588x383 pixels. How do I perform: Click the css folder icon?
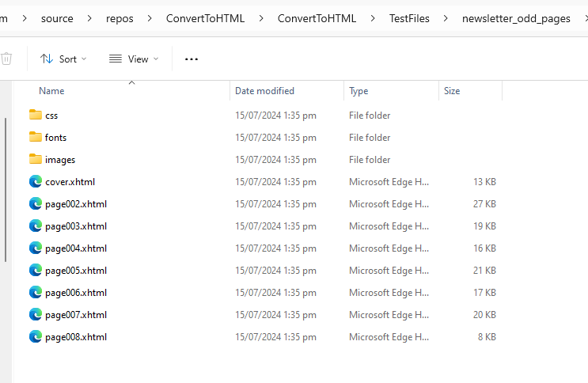point(35,115)
